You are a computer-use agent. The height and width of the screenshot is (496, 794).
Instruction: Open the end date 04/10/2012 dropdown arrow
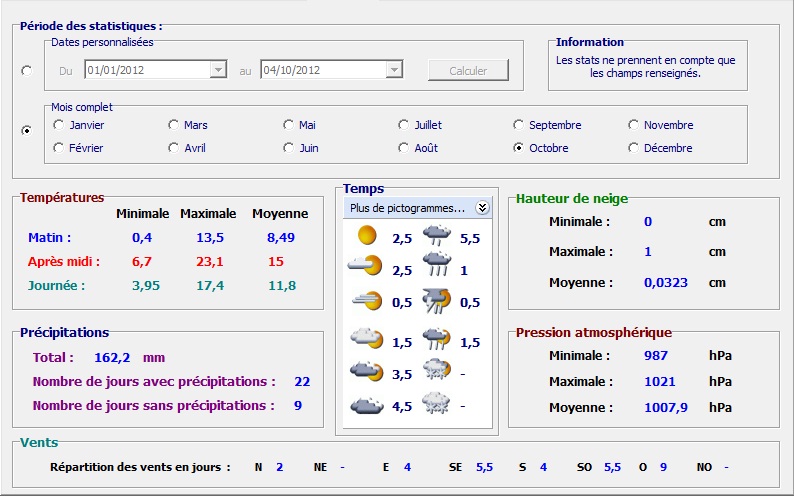[394, 70]
